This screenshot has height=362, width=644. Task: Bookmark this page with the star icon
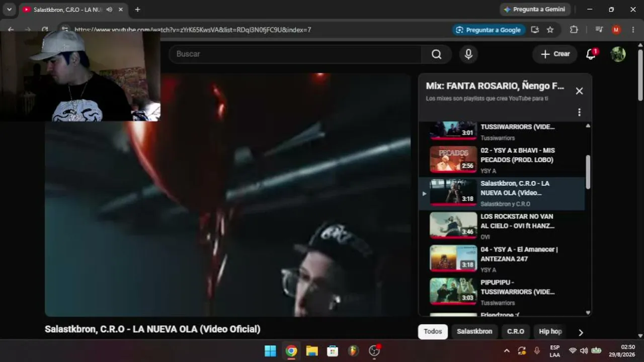click(x=550, y=30)
